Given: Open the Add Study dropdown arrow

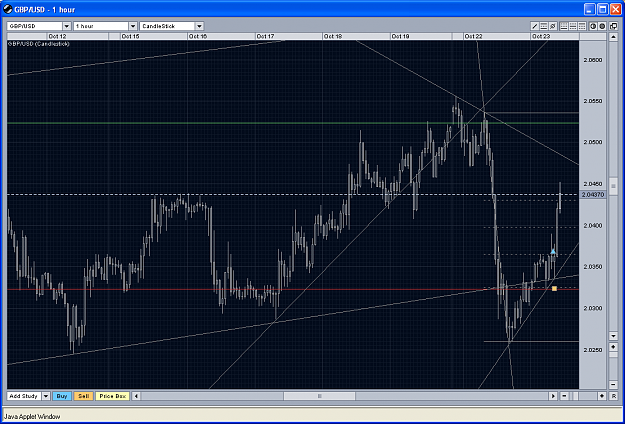Looking at the screenshot, I should [x=46, y=396].
